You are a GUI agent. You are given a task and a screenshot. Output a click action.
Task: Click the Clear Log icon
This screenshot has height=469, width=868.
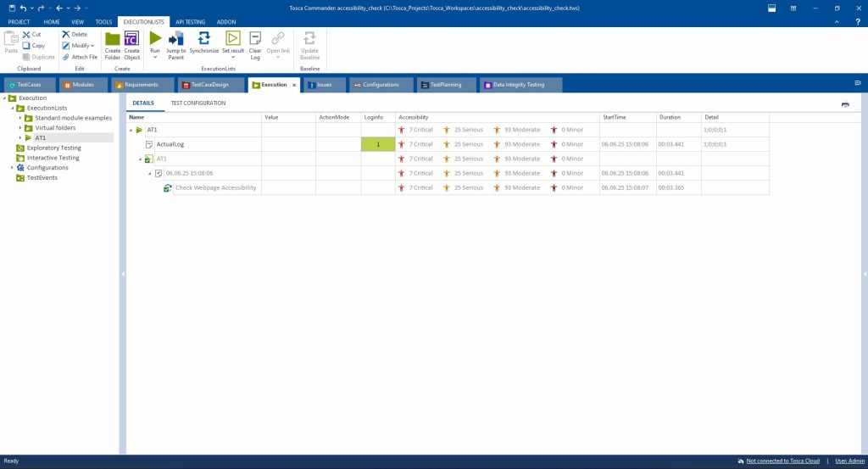coord(254,38)
